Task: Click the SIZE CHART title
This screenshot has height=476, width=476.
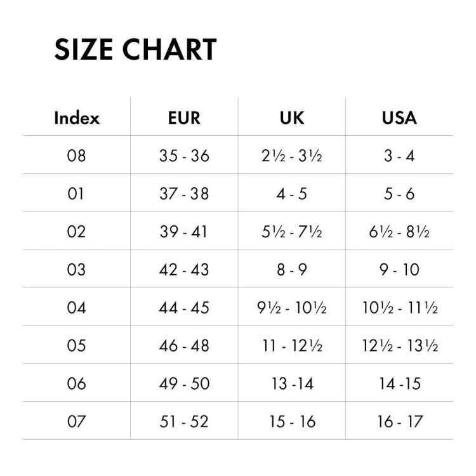Action: 135,49
